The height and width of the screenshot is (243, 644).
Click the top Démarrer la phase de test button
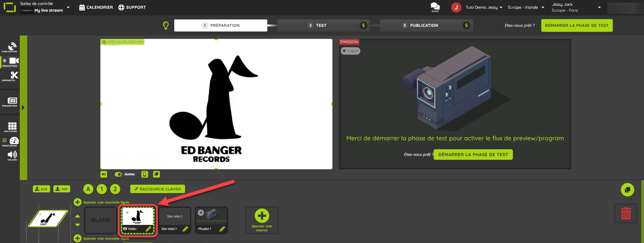click(x=577, y=25)
